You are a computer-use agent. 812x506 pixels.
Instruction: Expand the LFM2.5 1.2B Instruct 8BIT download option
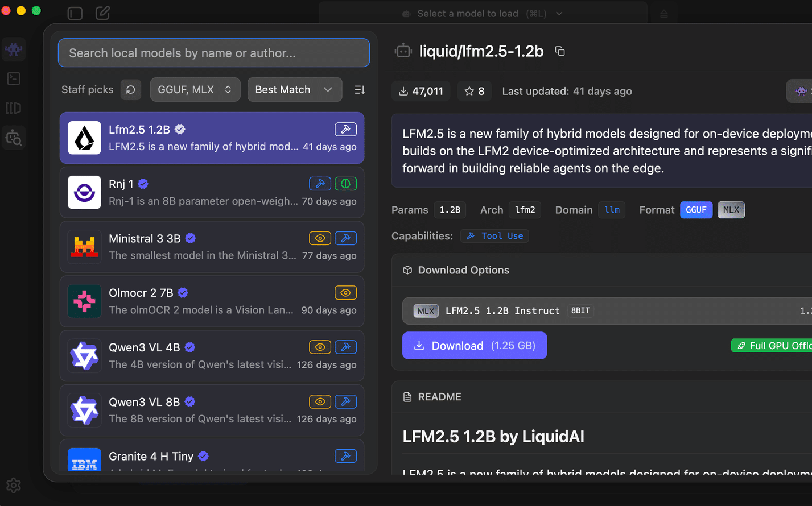coord(607,311)
